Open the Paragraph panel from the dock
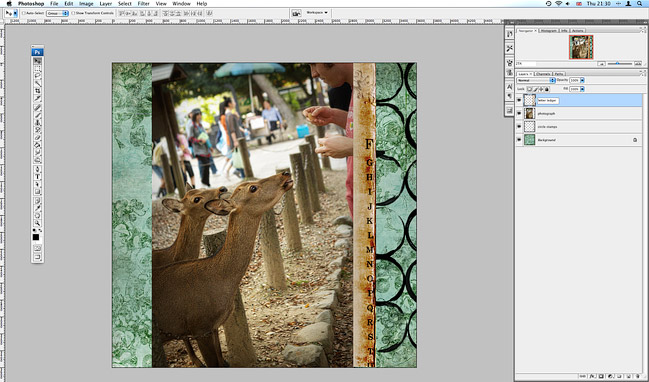 point(510,96)
